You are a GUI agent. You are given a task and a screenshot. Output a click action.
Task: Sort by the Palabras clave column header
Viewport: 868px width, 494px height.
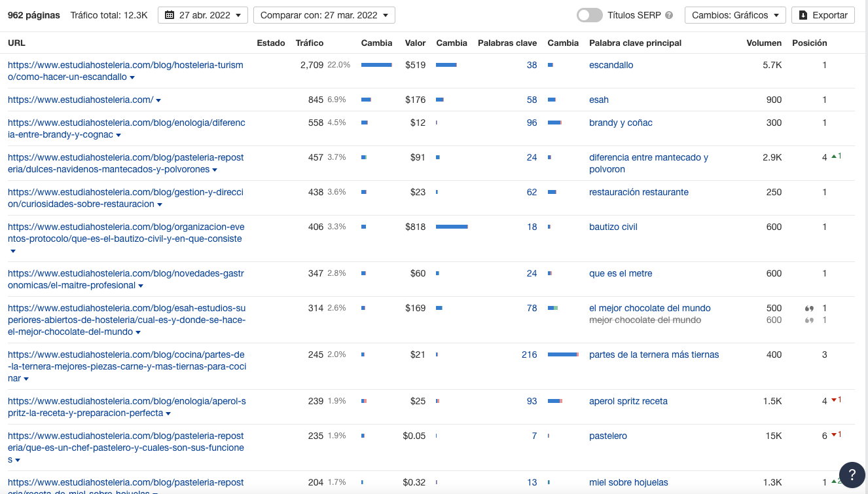pyautogui.click(x=507, y=43)
